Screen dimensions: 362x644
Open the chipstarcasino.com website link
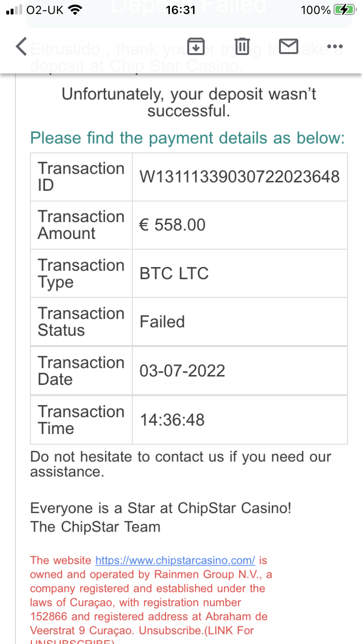click(x=175, y=560)
